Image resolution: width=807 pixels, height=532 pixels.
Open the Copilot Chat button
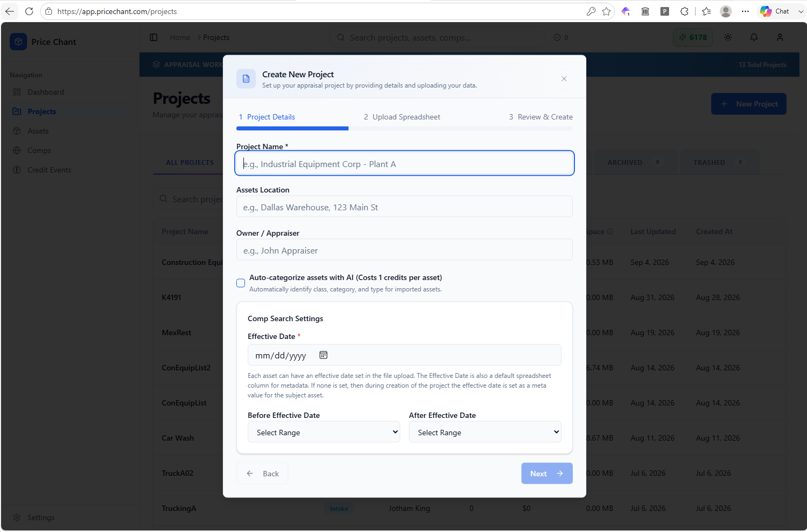tap(775, 11)
